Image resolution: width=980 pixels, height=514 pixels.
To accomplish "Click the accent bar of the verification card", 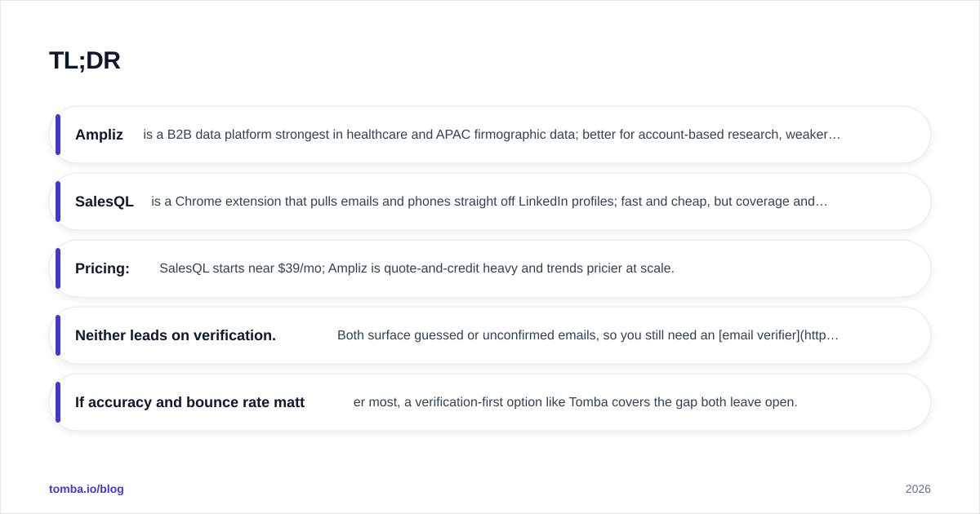I will click(x=58, y=335).
